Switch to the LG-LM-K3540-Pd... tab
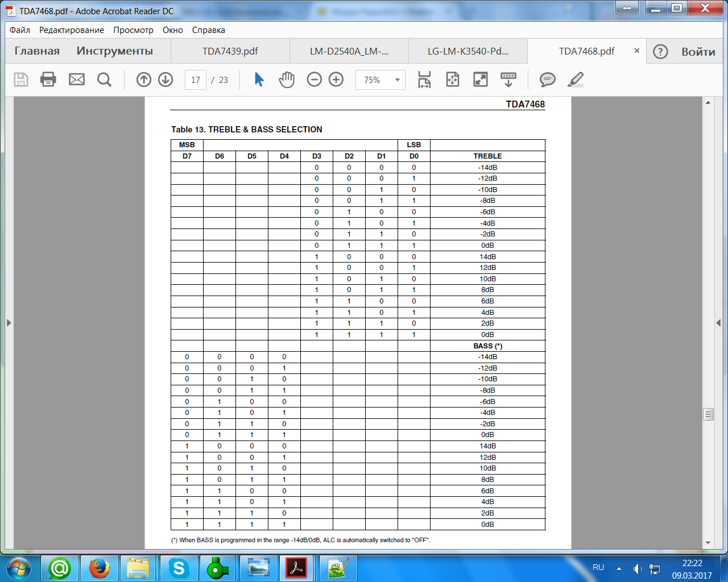 pyautogui.click(x=468, y=51)
